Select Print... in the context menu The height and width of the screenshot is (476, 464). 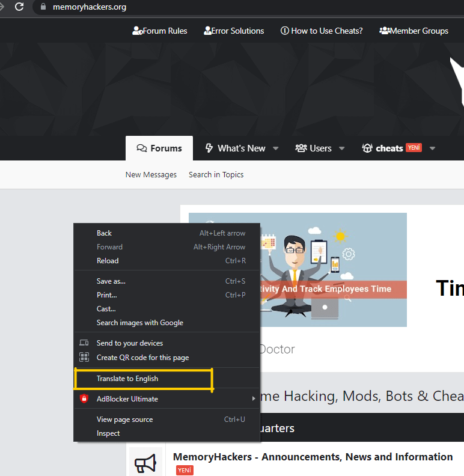coord(167,295)
